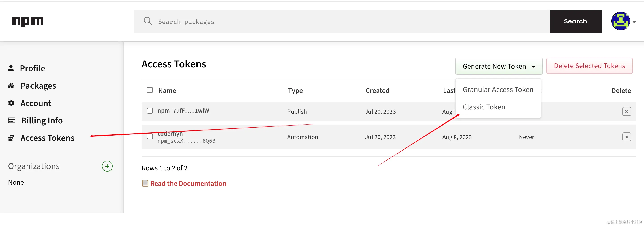
Task: Delete the npm_7ufF token with X
Action: [627, 112]
